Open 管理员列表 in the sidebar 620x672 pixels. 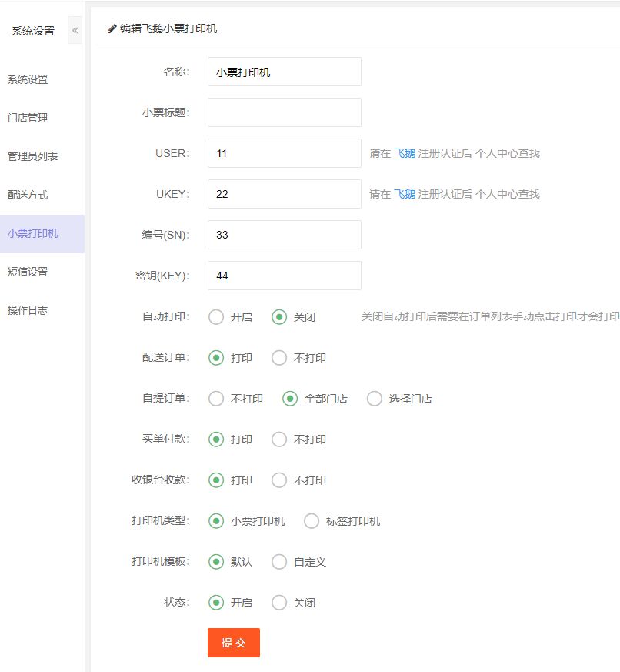pos(32,156)
